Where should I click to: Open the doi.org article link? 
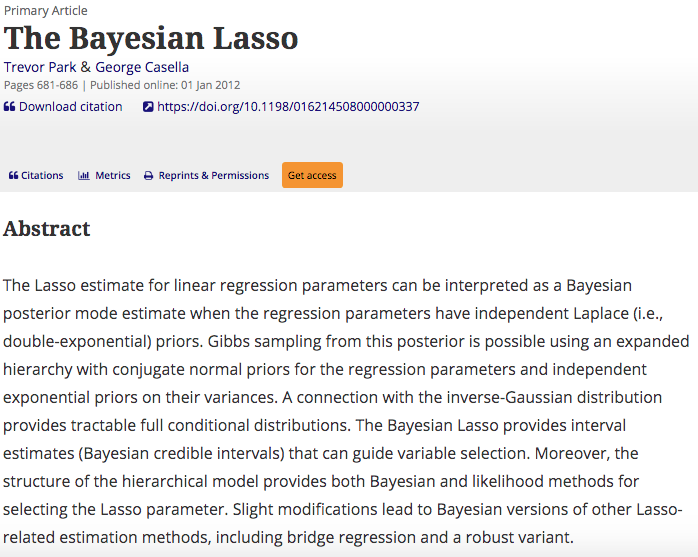tap(288, 107)
